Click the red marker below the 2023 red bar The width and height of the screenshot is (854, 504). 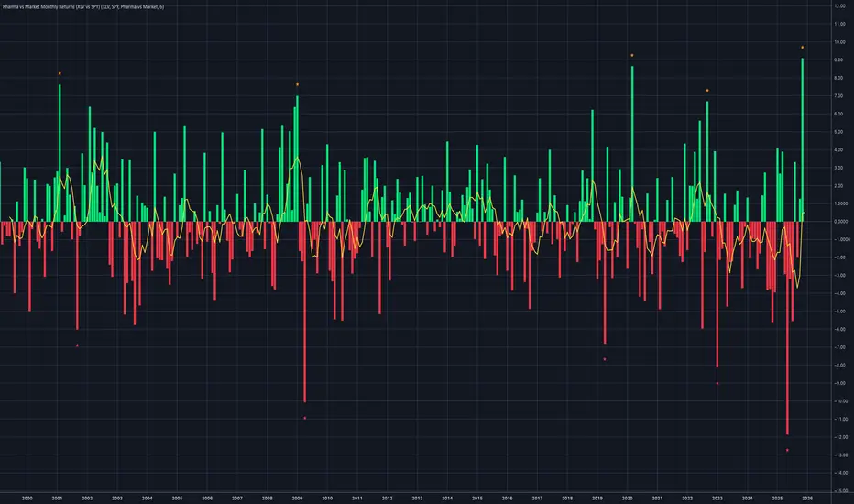717,383
